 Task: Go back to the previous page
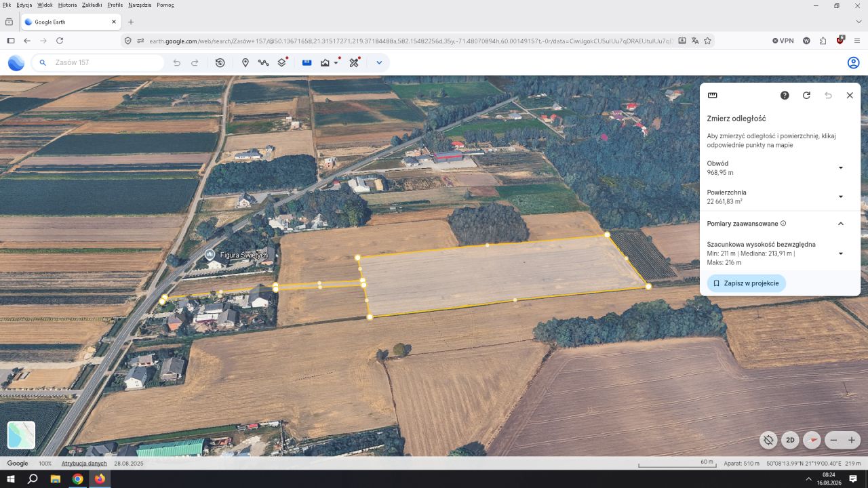[27, 41]
